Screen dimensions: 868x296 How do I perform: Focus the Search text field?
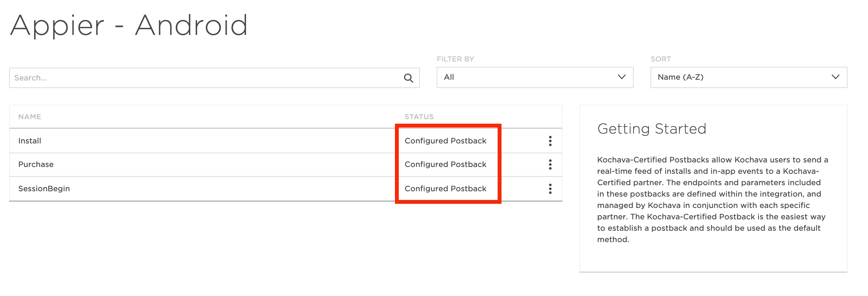(205, 78)
